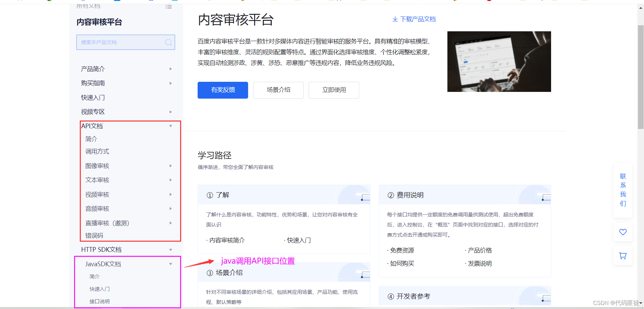Click the 下载产品文档 link
Viewport: 644px width, 309px height.
tap(418, 19)
